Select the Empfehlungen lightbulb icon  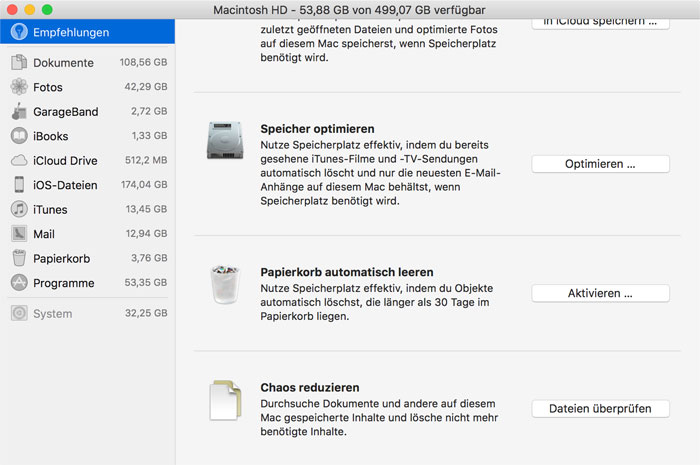19,32
